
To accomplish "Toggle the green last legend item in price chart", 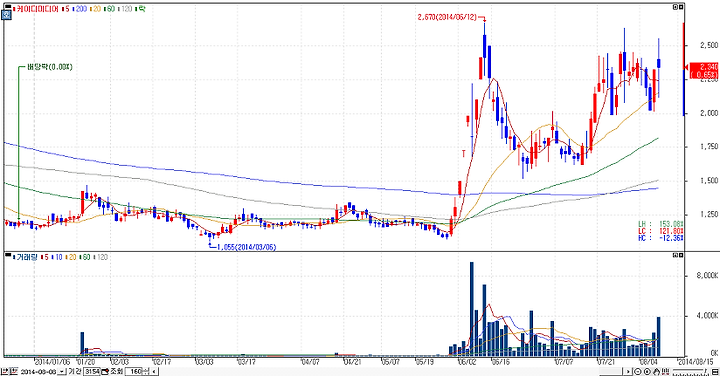I will tap(141, 9).
